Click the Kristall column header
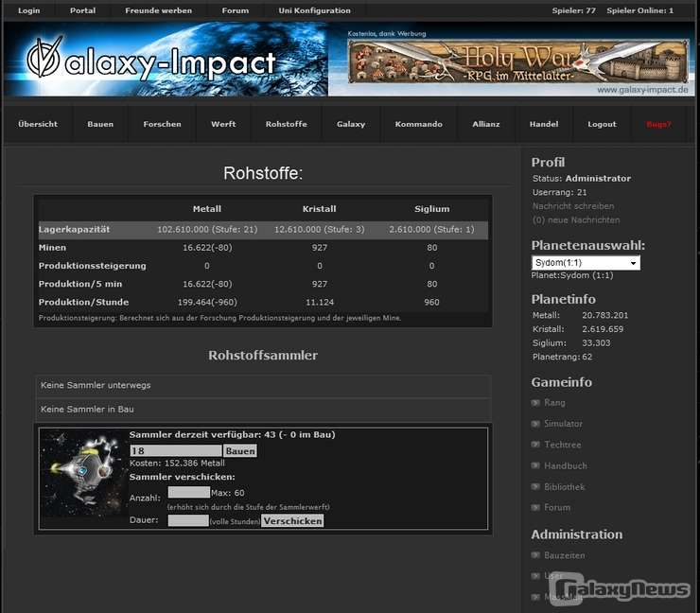Image resolution: width=700 pixels, height=613 pixels. tap(319, 209)
